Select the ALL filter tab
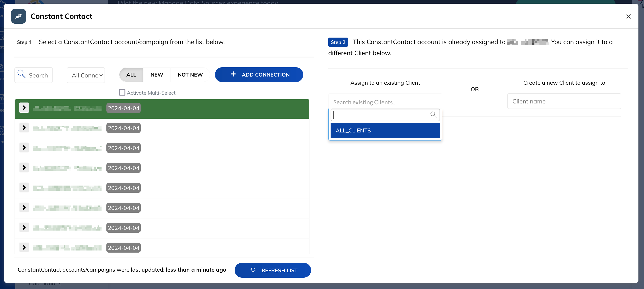 (131, 74)
